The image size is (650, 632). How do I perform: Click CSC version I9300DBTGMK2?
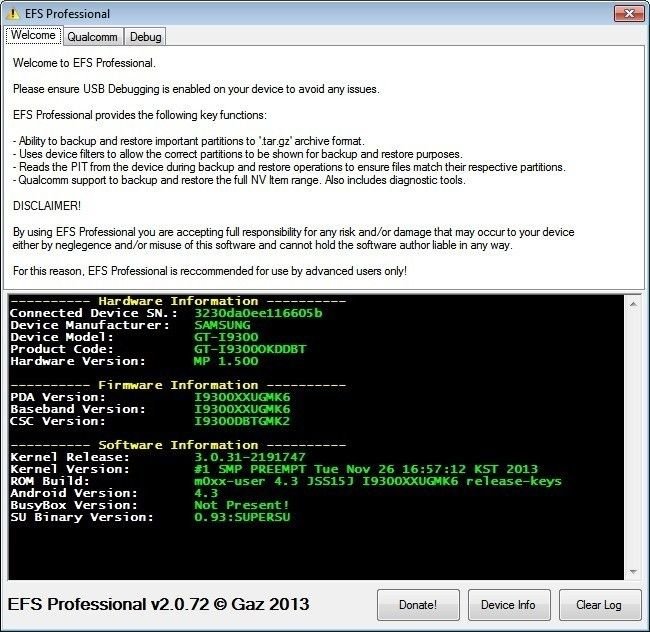[242, 421]
